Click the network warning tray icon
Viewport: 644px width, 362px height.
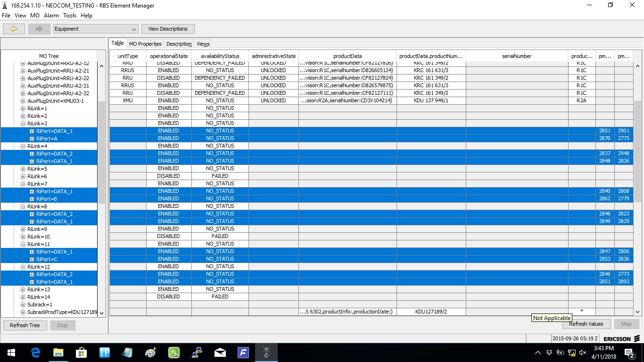tap(572, 353)
